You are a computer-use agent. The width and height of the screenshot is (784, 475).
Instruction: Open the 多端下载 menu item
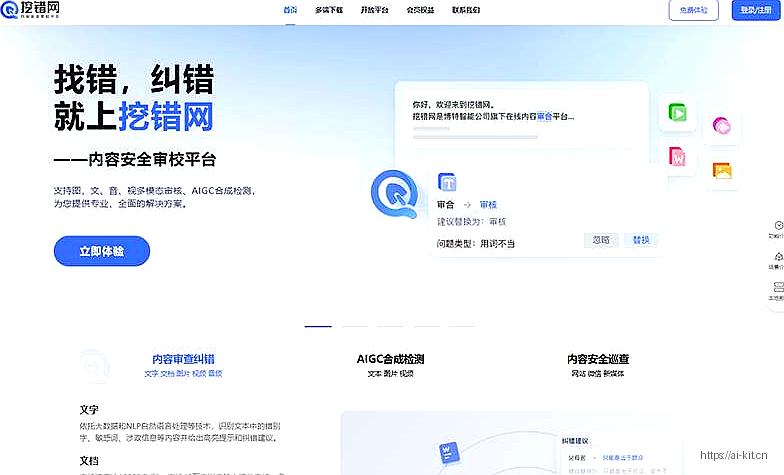pyautogui.click(x=329, y=10)
